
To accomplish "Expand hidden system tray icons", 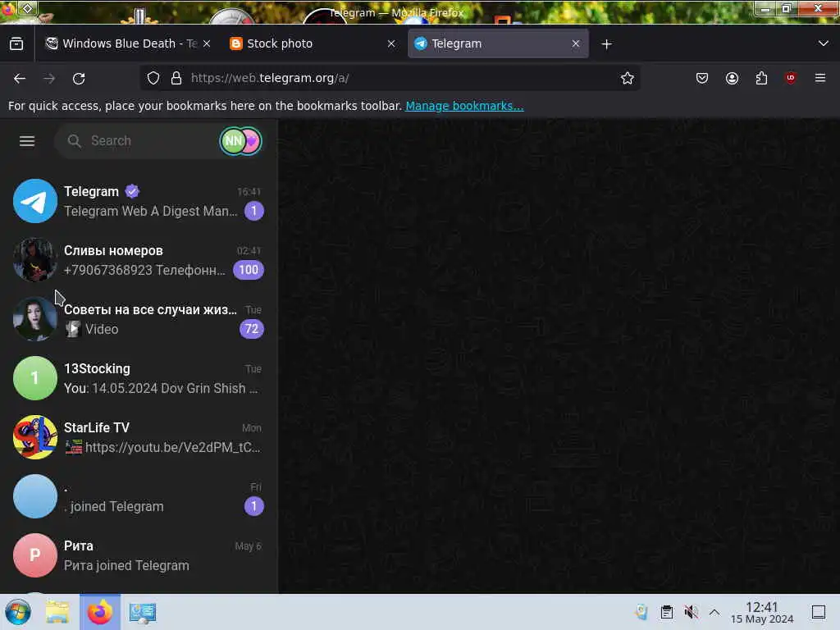I will 714,612.
